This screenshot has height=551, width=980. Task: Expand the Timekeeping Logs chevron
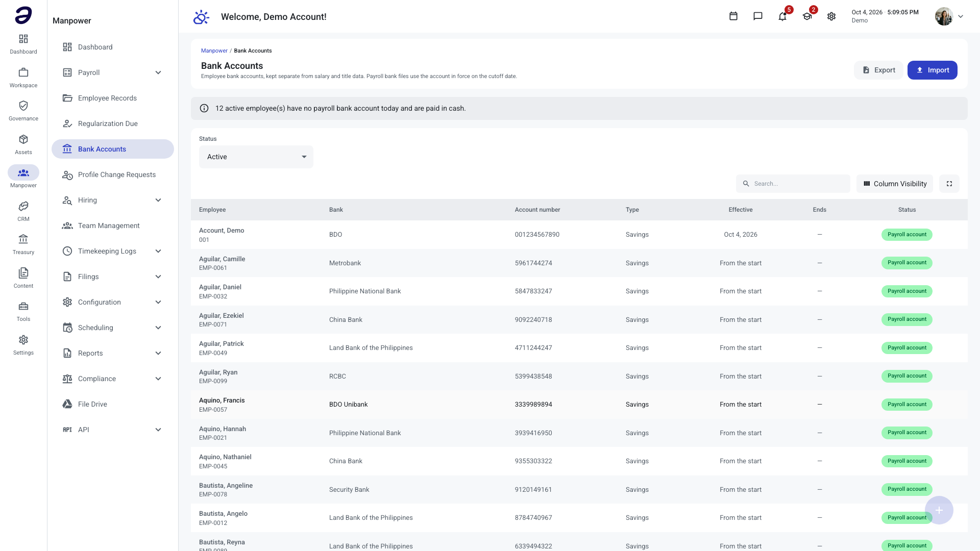point(158,251)
